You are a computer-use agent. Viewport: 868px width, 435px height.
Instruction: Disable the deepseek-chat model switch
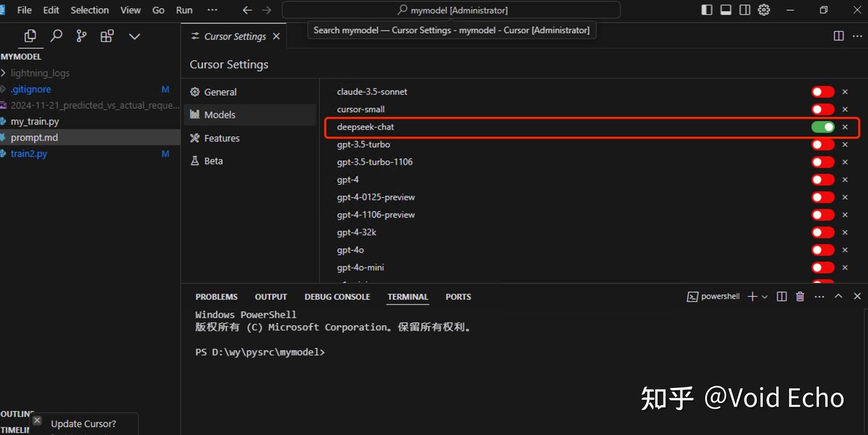click(823, 127)
